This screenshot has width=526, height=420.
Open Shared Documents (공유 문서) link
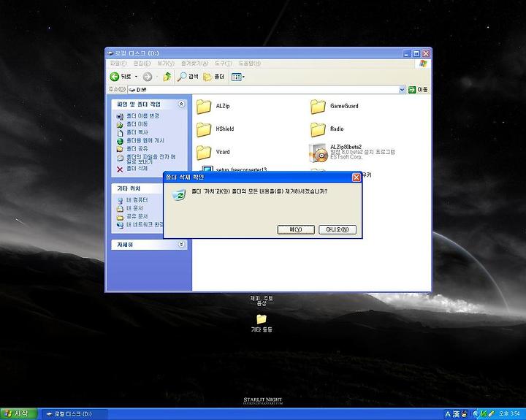(137, 216)
